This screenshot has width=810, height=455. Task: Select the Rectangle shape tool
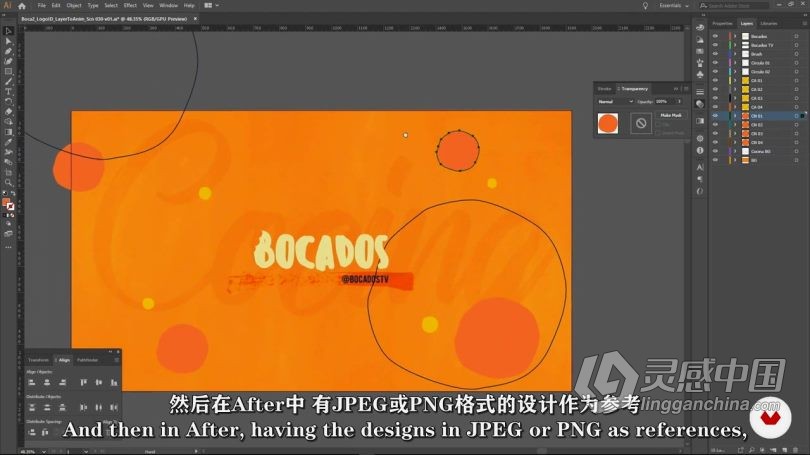(8, 71)
